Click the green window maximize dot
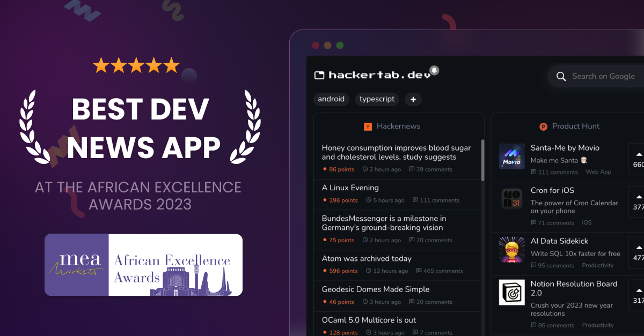644x336 pixels. 340,46
